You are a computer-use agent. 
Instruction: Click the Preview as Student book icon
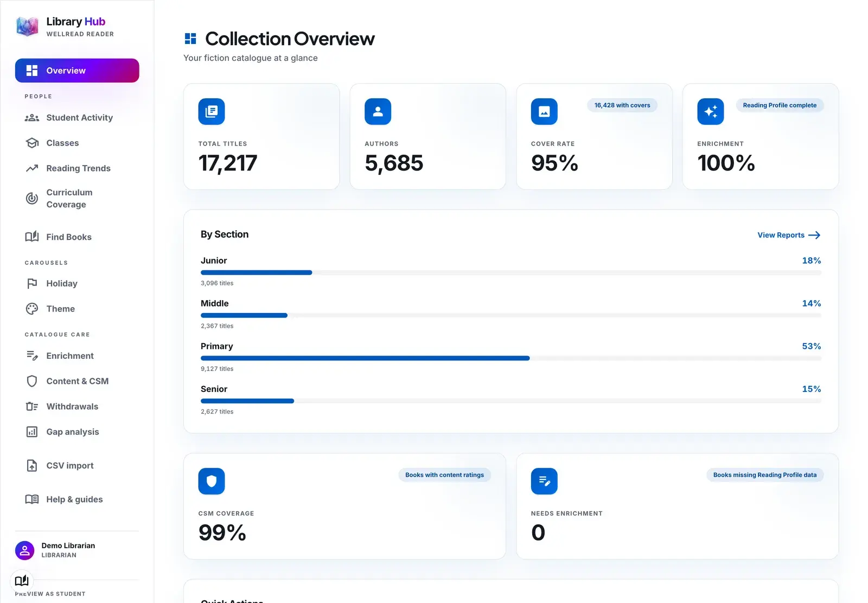pyautogui.click(x=22, y=581)
